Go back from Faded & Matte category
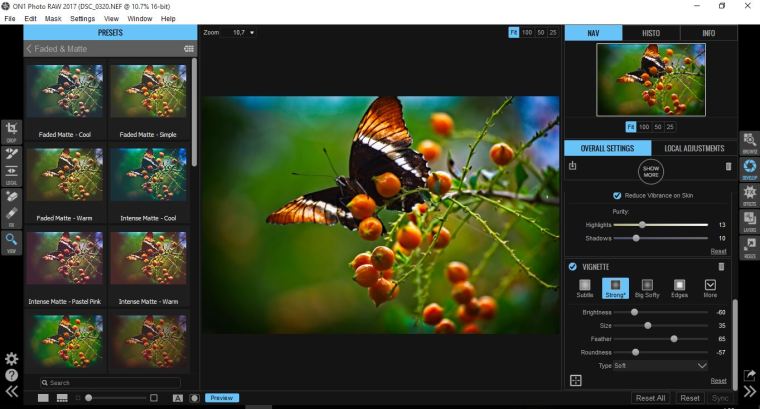Screen dimensions: 760x409 (29, 48)
